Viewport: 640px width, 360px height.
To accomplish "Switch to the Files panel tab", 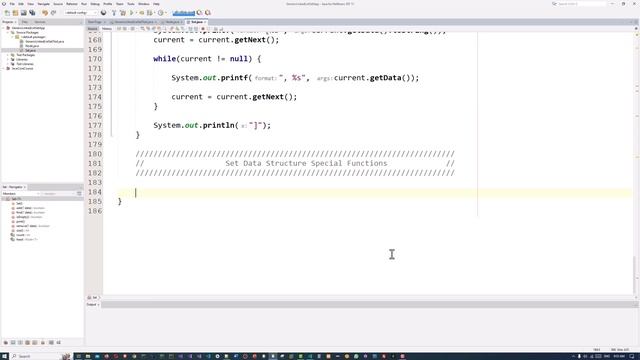I will [25, 22].
